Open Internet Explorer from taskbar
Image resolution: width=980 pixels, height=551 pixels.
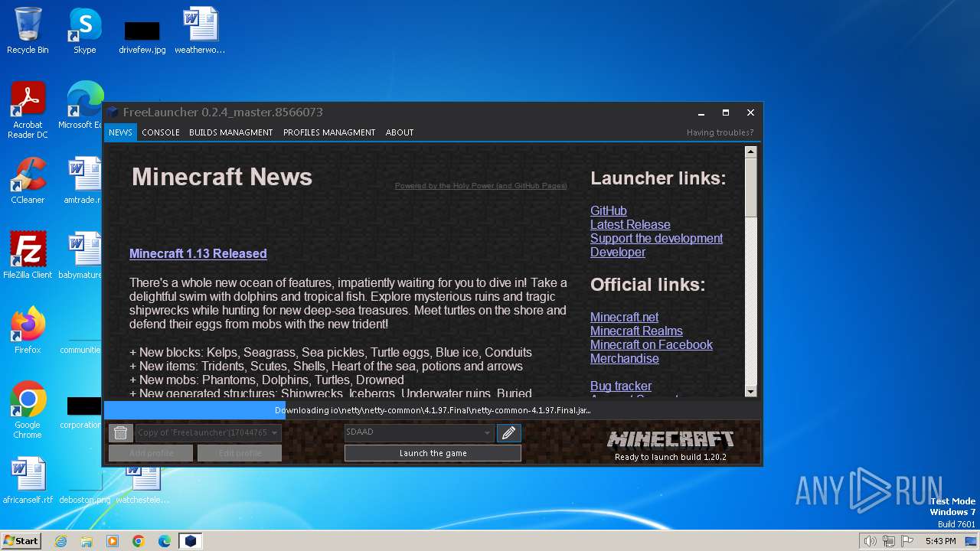coord(60,541)
